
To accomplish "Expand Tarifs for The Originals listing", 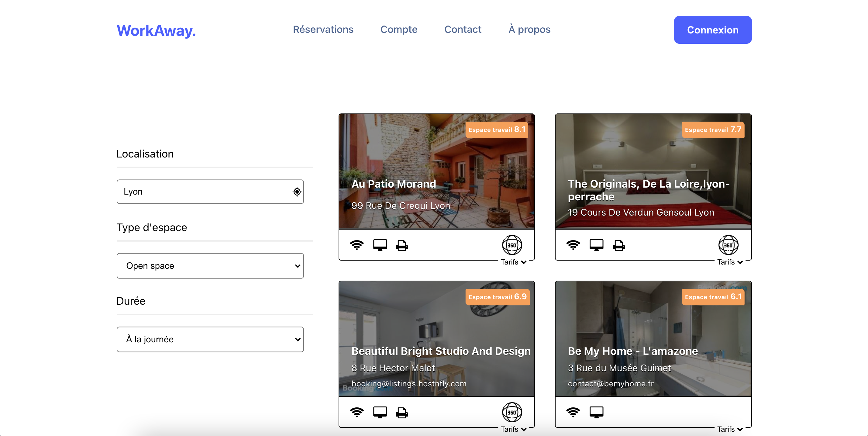I will click(729, 262).
